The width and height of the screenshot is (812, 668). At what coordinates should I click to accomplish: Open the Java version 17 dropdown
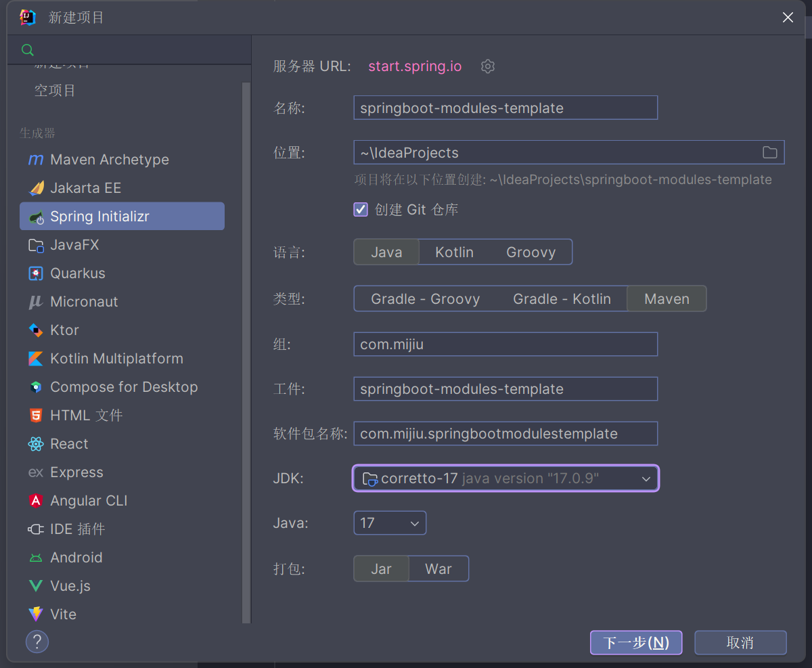(x=390, y=523)
